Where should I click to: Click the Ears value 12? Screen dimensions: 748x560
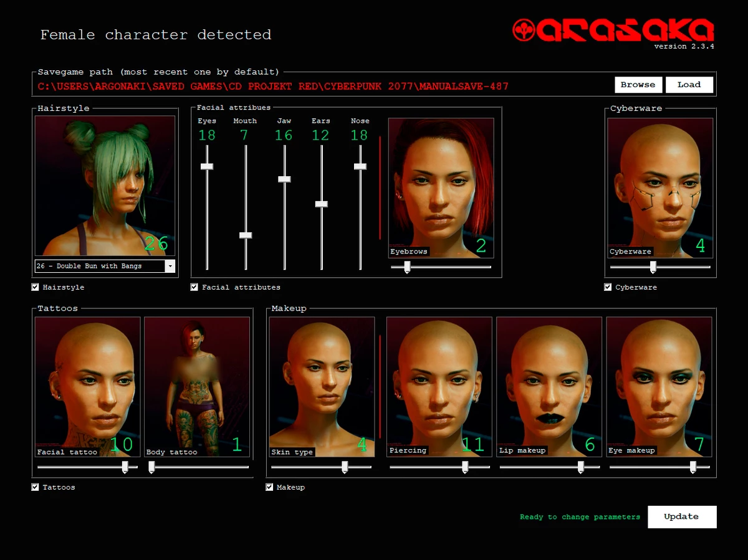pyautogui.click(x=320, y=135)
